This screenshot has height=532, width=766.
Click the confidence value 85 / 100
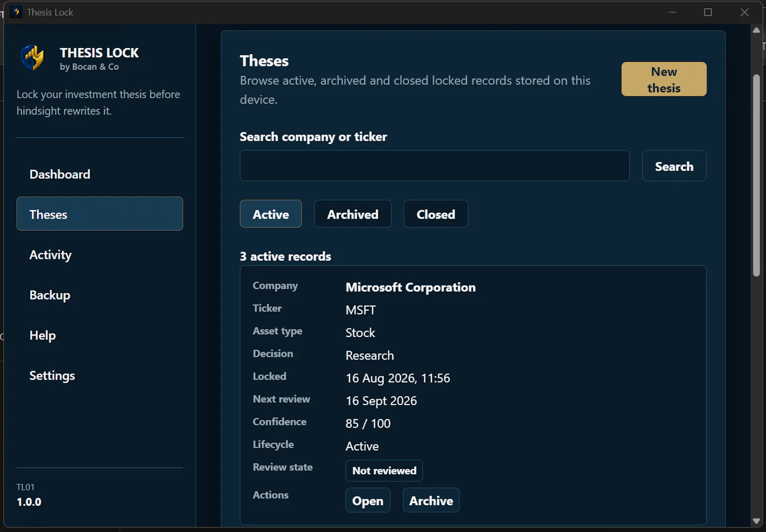[368, 424]
